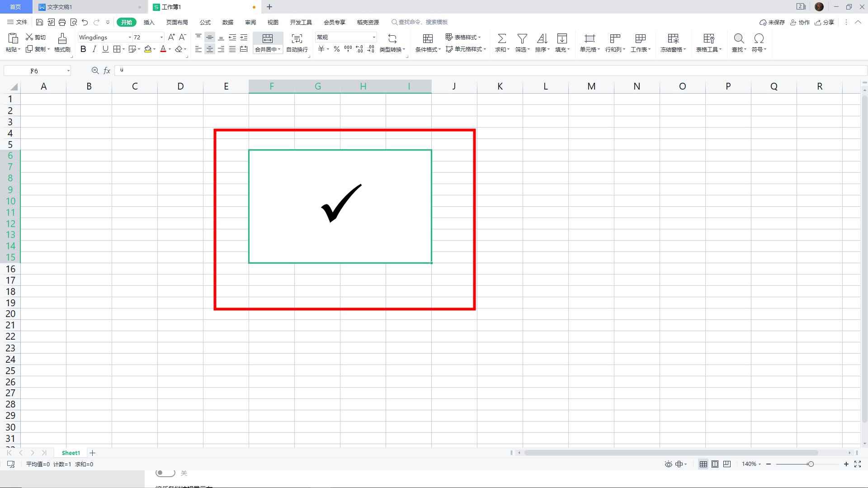Viewport: 868px width, 488px height.
Task: Click the Share (分享) button
Action: click(x=824, y=22)
